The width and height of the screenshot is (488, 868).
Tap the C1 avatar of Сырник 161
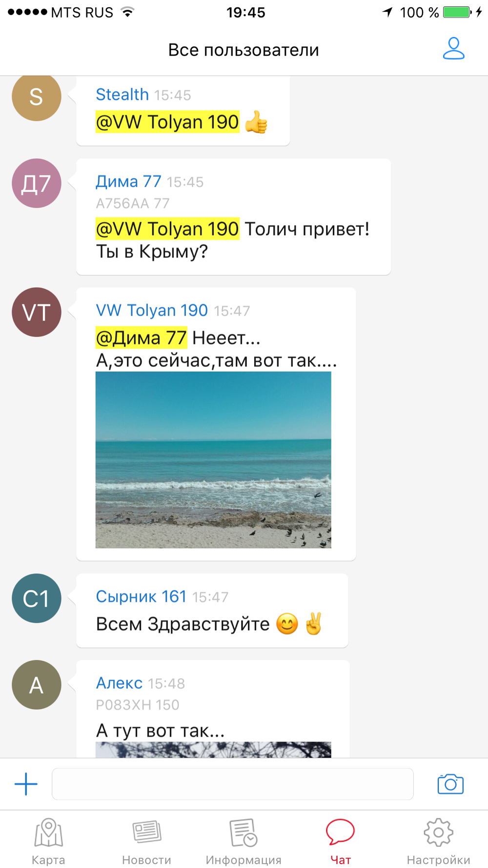[x=37, y=598]
